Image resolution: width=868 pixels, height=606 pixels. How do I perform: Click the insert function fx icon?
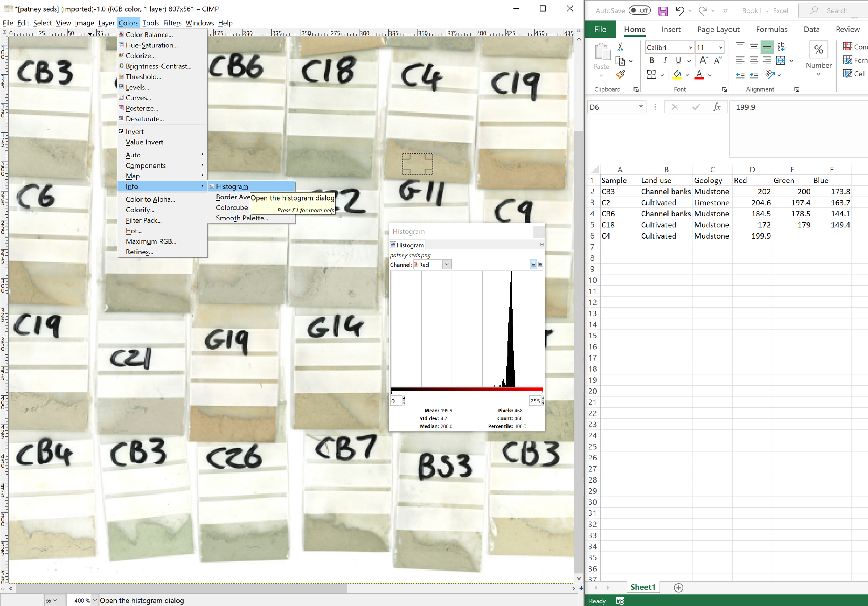coord(717,107)
